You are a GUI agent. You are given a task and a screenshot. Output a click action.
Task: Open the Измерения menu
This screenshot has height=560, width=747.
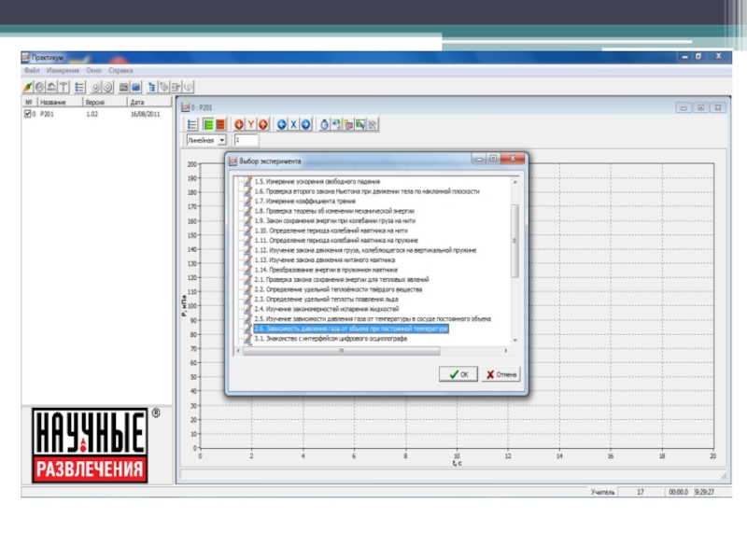pyautogui.click(x=64, y=70)
